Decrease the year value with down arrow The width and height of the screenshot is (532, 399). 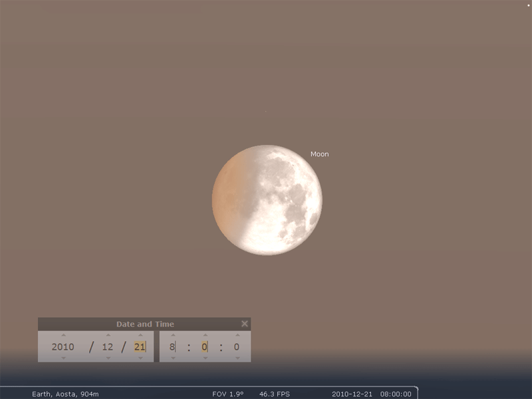(x=63, y=358)
